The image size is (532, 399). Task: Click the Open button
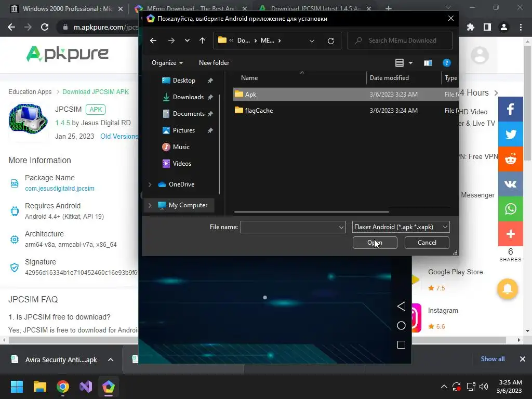(x=375, y=243)
